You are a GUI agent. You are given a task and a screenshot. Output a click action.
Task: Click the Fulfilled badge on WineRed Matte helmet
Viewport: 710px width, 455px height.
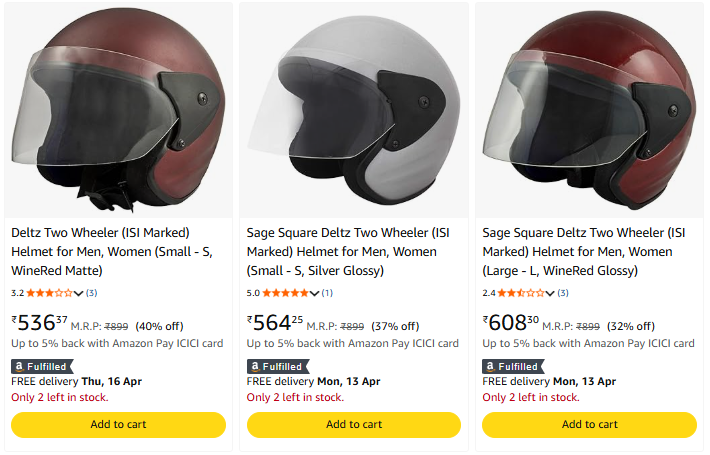(x=40, y=366)
